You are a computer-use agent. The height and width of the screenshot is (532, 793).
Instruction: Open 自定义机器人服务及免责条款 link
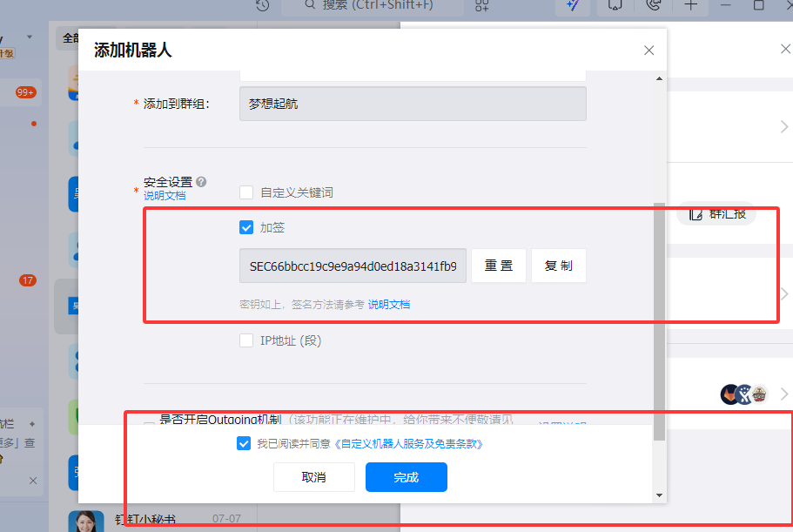[408, 443]
